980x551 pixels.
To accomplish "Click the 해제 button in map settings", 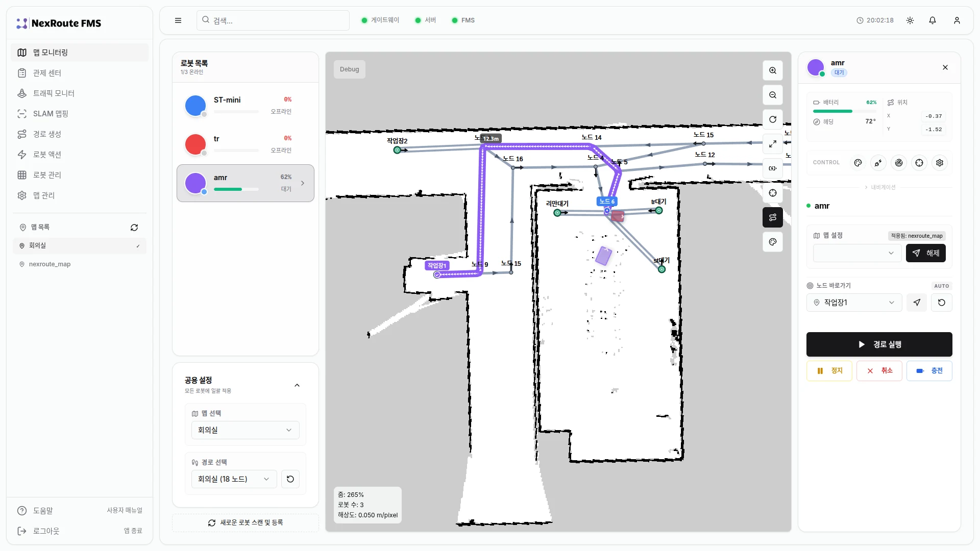I will 926,253.
